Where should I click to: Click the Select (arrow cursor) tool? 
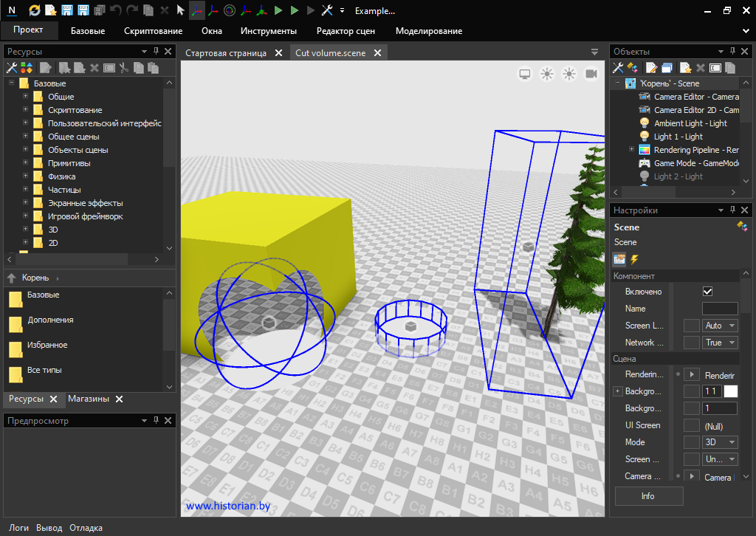[181, 10]
